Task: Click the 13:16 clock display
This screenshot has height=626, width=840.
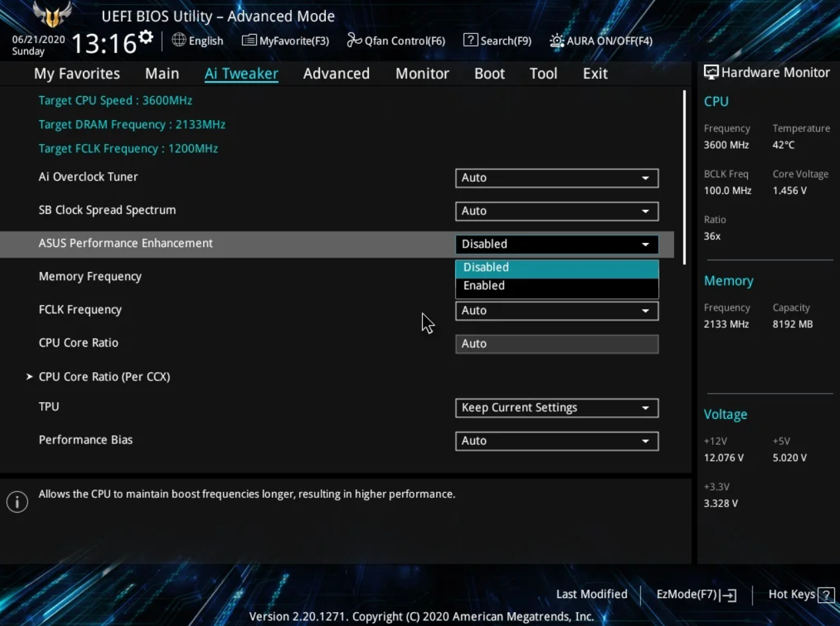Action: click(104, 44)
